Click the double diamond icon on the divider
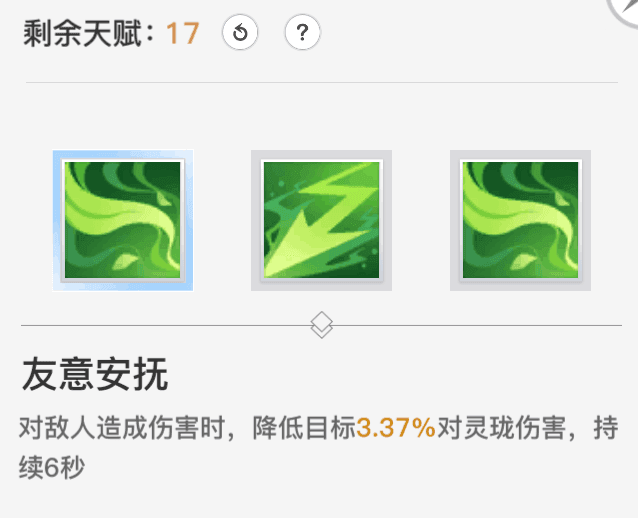 tap(321, 325)
